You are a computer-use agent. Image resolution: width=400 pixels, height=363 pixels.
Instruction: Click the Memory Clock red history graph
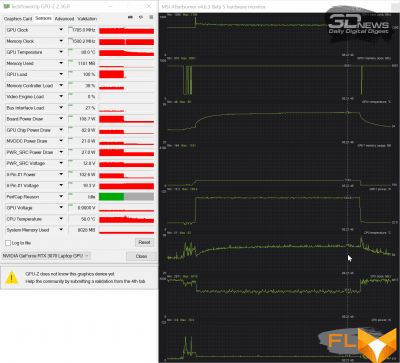[x=126, y=41]
